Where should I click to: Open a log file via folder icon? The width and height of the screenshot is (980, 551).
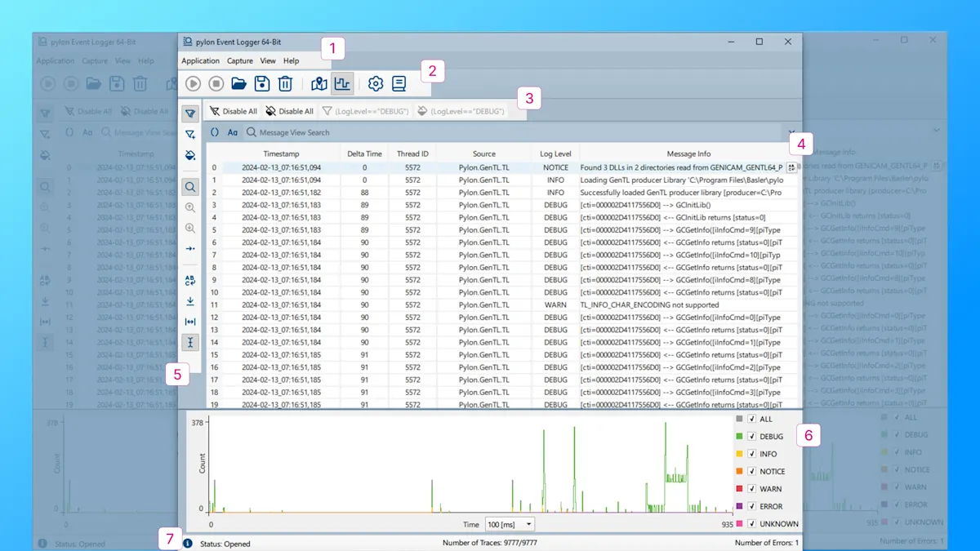coord(238,83)
